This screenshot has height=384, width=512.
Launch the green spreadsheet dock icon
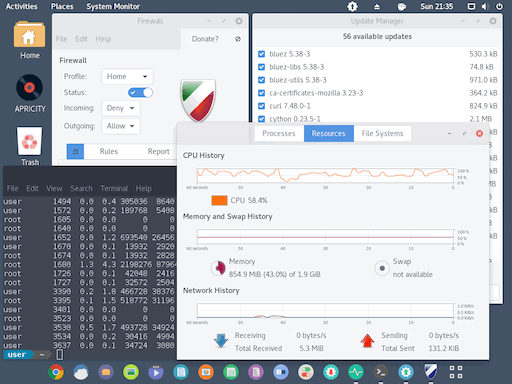(231, 372)
